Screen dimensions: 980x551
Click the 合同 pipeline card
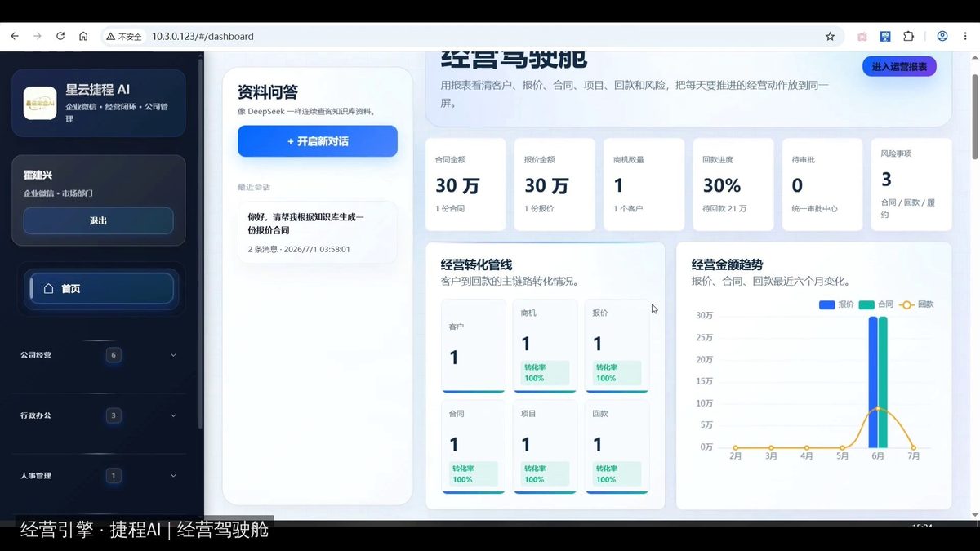(x=474, y=447)
